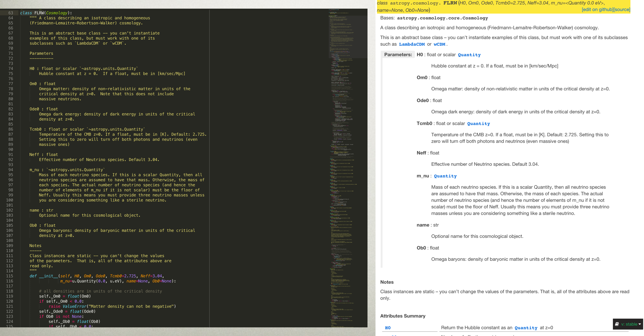Open the H0 attribute link in Attributes Summary

(x=388, y=328)
